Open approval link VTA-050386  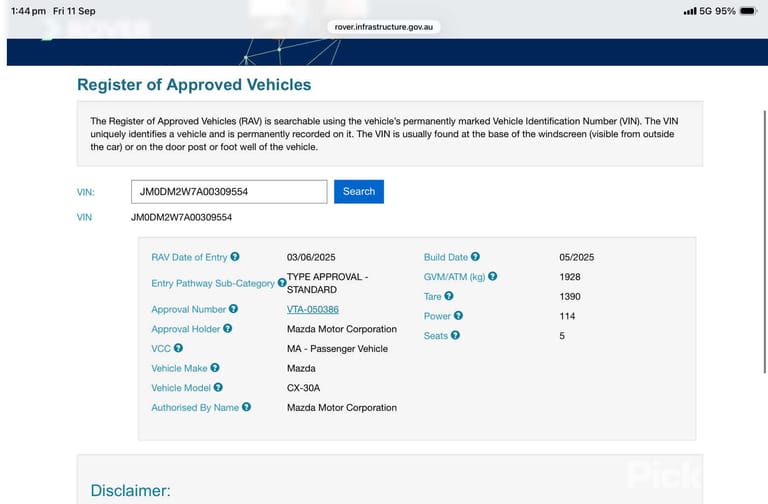click(x=312, y=310)
